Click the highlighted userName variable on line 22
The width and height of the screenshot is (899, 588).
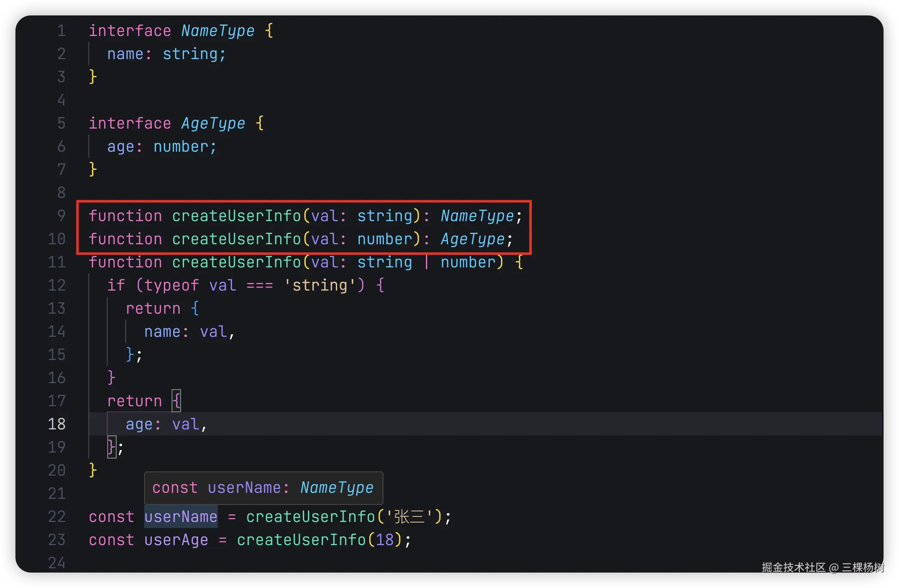tap(181, 517)
